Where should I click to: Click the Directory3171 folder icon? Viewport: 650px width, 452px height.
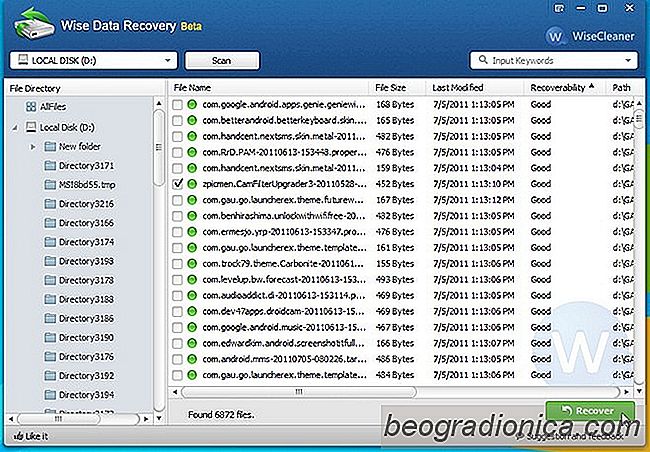pos(50,165)
